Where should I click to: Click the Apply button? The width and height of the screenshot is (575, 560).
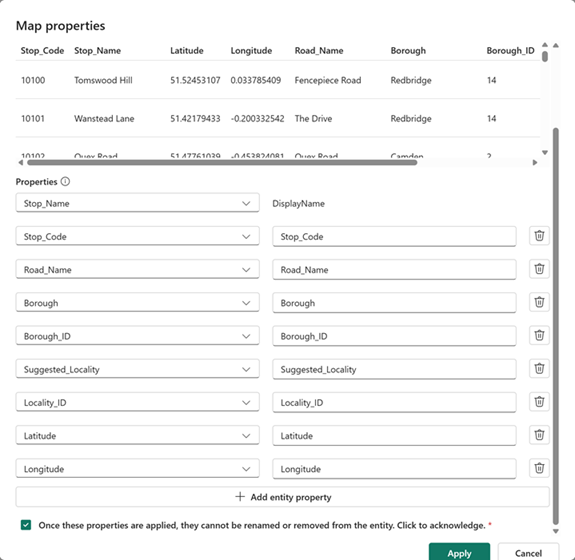click(459, 553)
